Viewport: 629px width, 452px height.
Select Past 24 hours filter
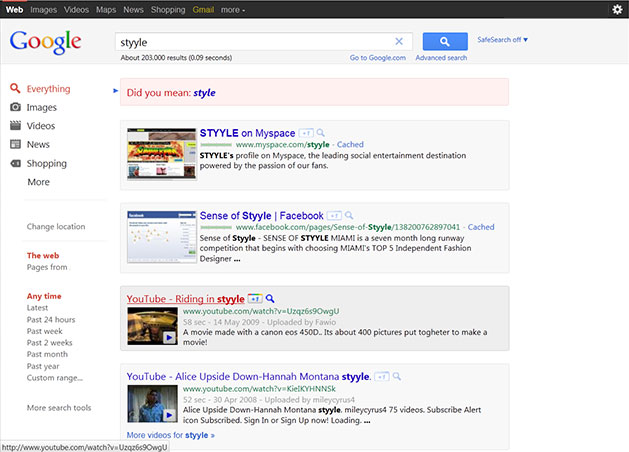51,320
